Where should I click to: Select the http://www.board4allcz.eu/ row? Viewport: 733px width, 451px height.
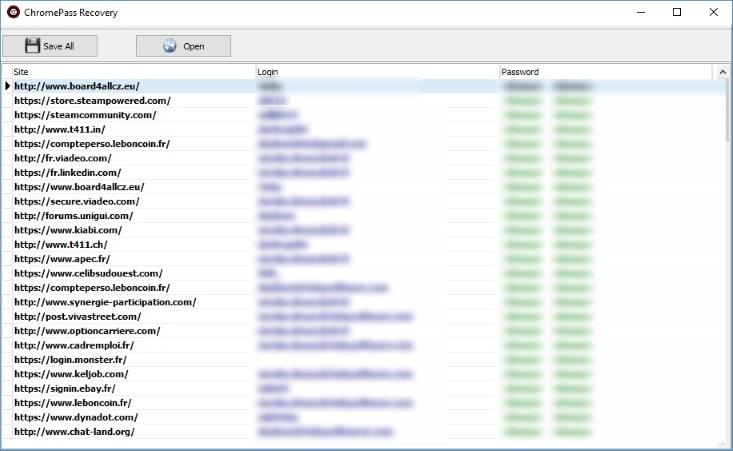365,86
